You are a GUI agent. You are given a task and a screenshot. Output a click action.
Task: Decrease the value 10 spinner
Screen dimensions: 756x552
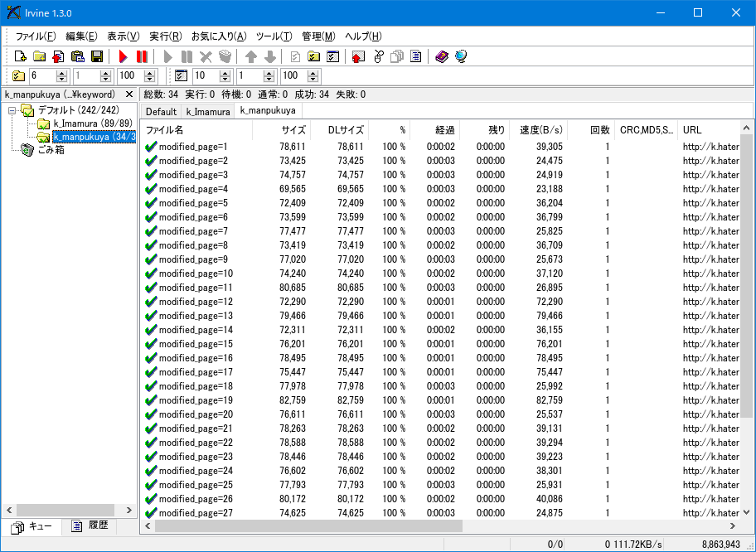[x=225, y=79]
